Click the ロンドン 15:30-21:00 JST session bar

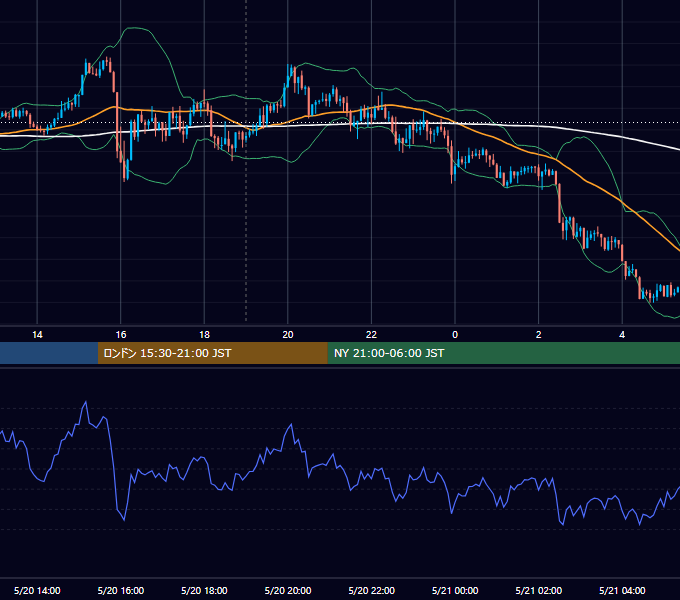212,353
